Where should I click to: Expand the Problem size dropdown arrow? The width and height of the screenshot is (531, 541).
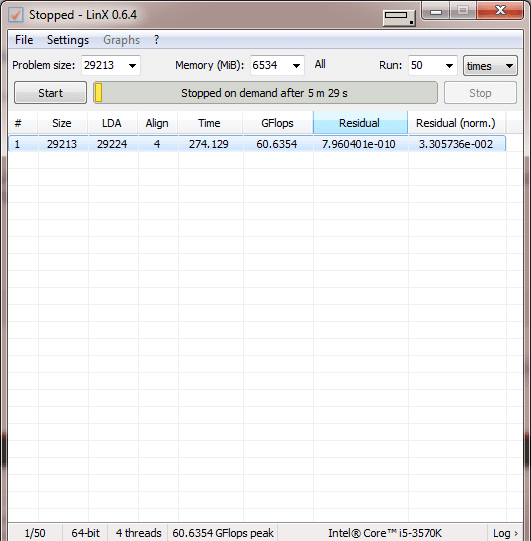(132, 66)
